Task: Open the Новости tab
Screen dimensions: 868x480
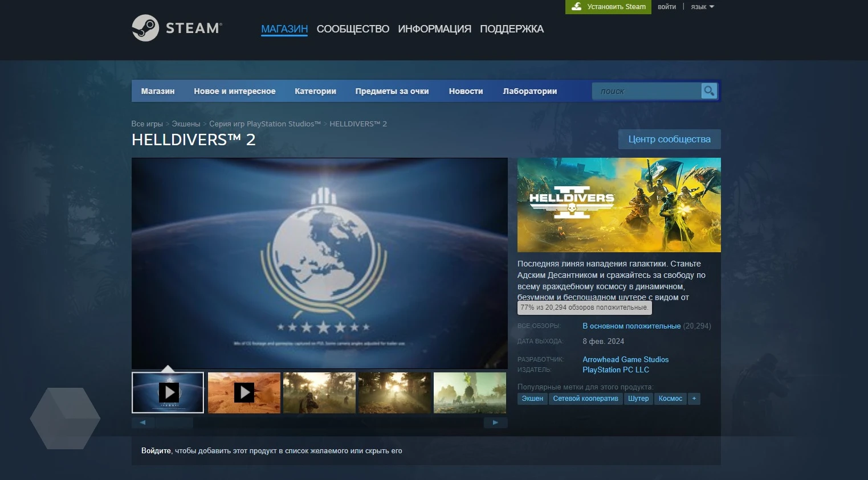Action: tap(466, 91)
